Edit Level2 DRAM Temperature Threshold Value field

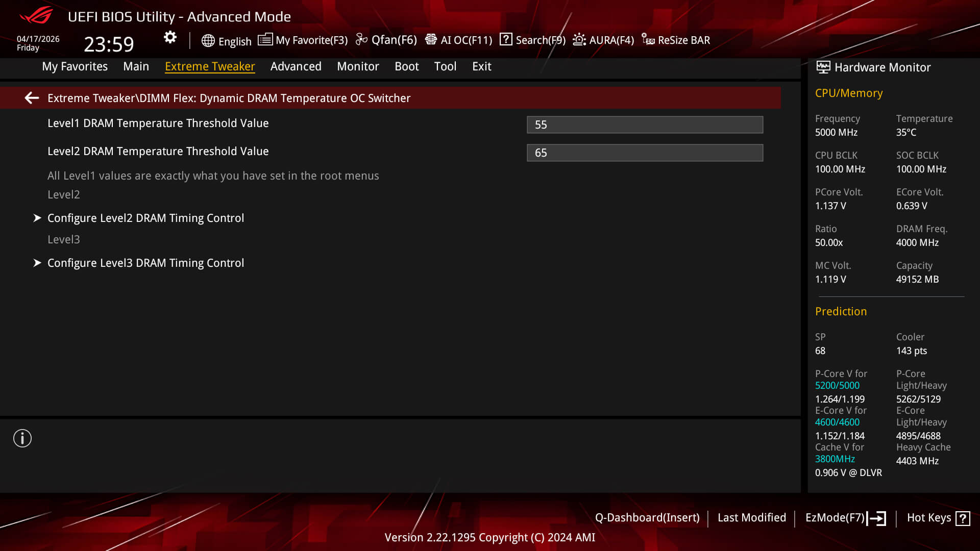[x=645, y=153]
